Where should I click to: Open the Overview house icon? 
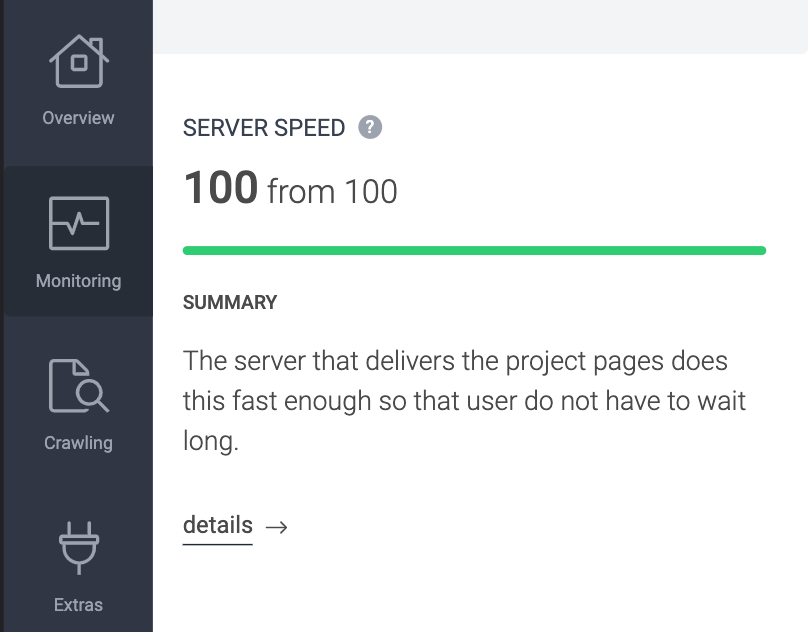click(79, 61)
